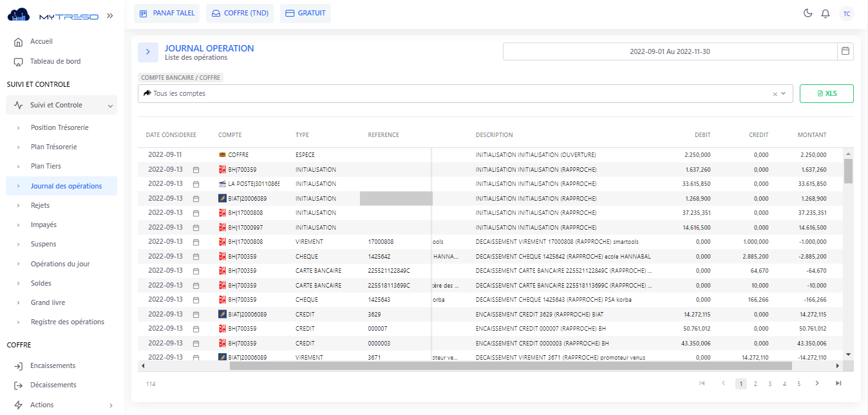Open the Tous les comptes dropdown arrow
868x415 pixels.
pos(784,94)
